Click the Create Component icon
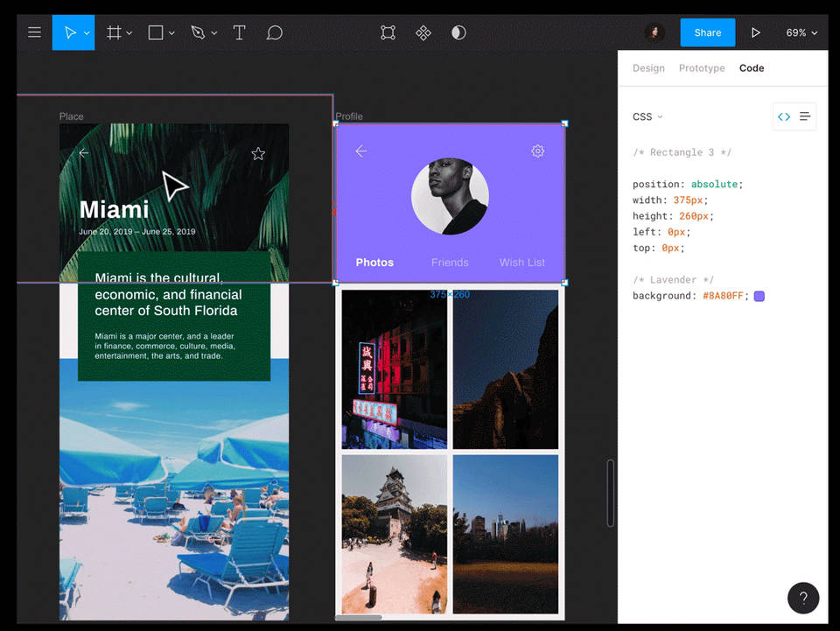Viewport: 840px width, 631px height. pyautogui.click(x=423, y=32)
